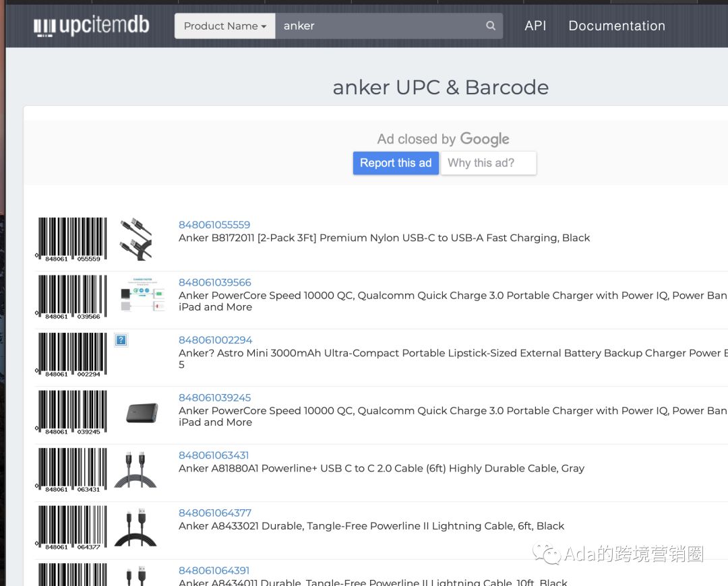Click the Lightning cable 6ft thumbnail

point(135,527)
